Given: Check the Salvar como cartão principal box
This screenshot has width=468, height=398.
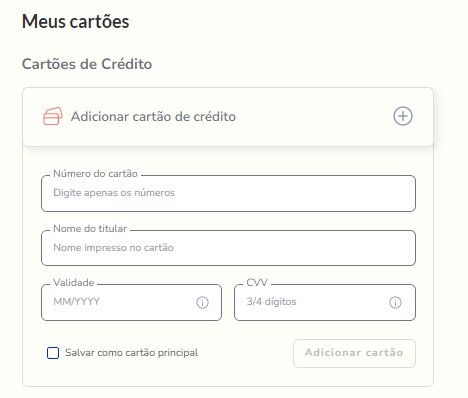Looking at the screenshot, I should 53,353.
